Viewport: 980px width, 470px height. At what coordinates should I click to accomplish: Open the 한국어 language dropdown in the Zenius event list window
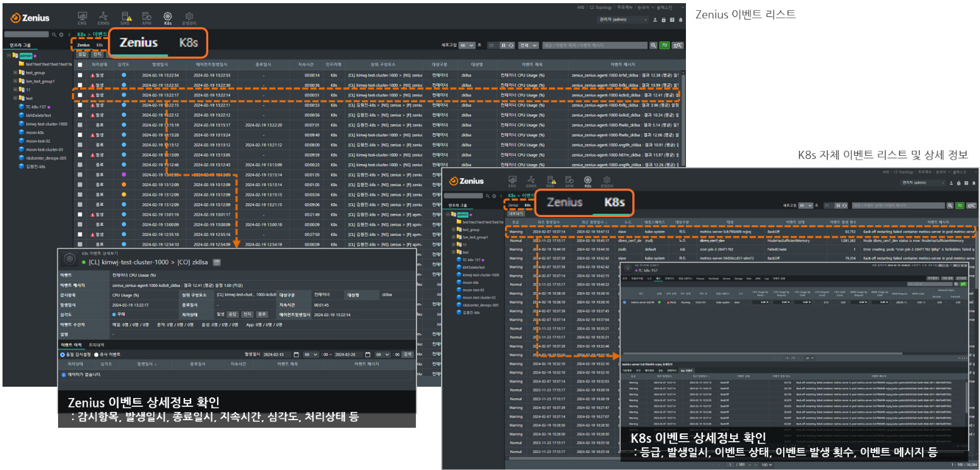(x=646, y=8)
